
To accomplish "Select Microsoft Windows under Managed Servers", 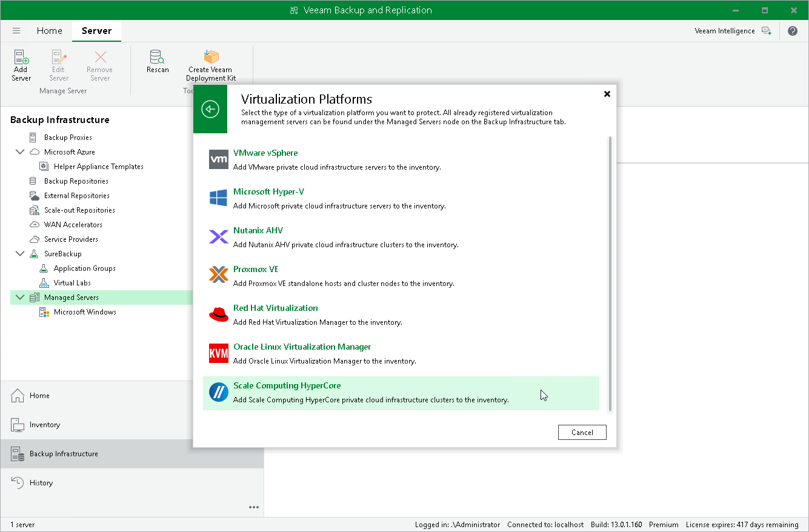I will 85,312.
